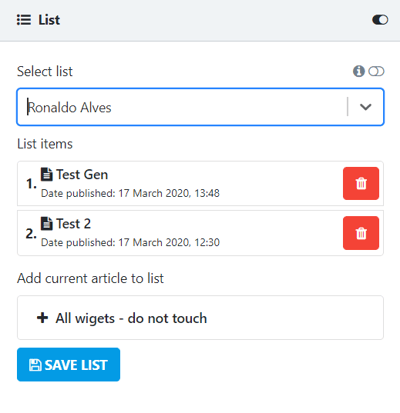Image resolution: width=400 pixels, height=413 pixels.
Task: Click the document icon next to Test Gen
Action: (x=47, y=174)
